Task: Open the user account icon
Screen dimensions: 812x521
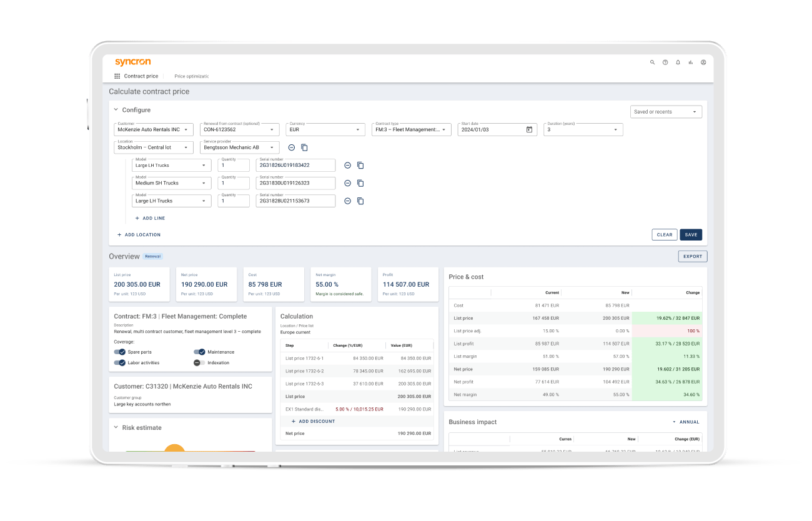Action: click(703, 62)
